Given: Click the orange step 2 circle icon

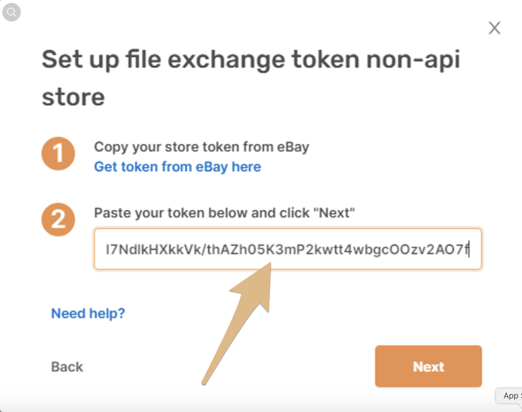Looking at the screenshot, I should pyautogui.click(x=58, y=220).
